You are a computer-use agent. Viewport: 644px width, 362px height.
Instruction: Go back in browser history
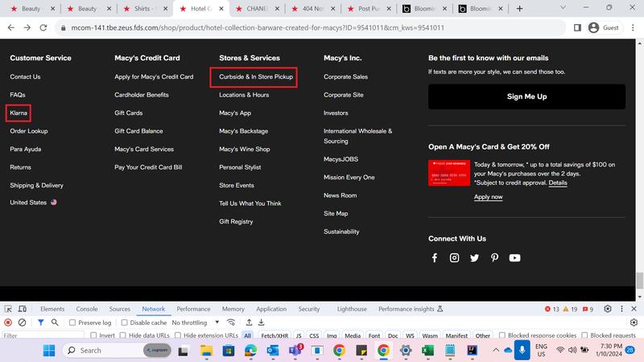(11, 28)
